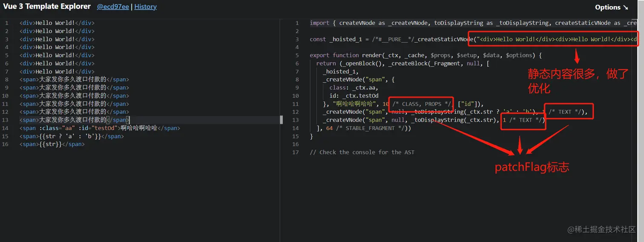This screenshot has width=644, height=242.
Task: Click the first Hello World div on template line 1
Action: (57, 23)
